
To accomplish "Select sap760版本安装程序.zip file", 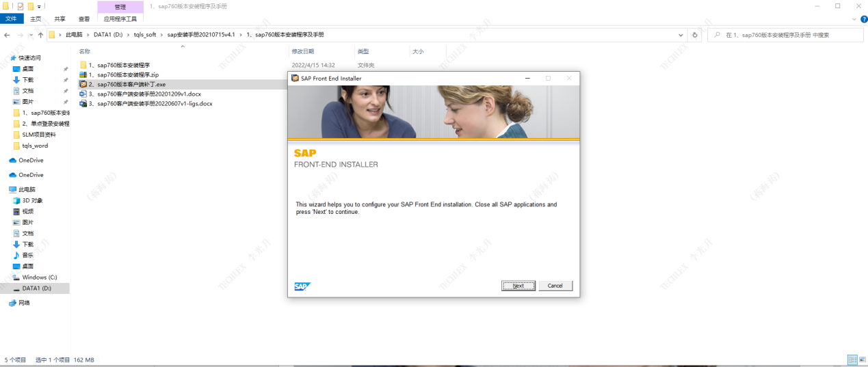I will pos(127,74).
